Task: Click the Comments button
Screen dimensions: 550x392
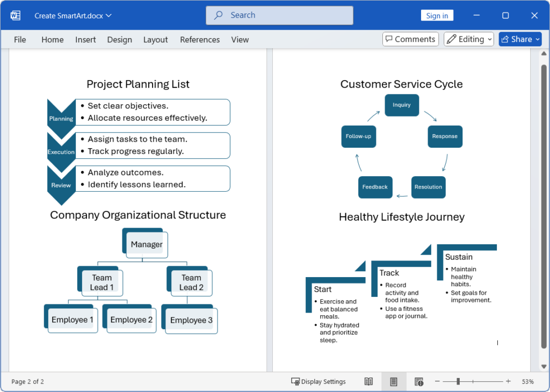Action: [x=410, y=39]
